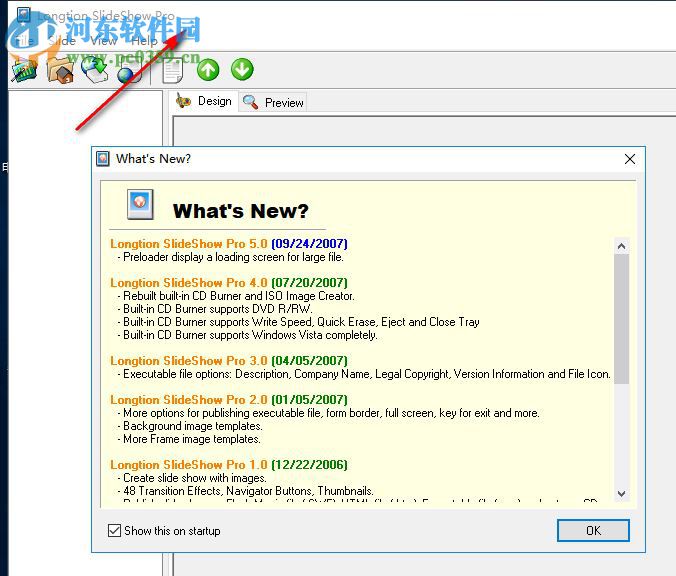This screenshot has height=576, width=676.
Task: Click the green move up arrow
Action: tap(208, 70)
